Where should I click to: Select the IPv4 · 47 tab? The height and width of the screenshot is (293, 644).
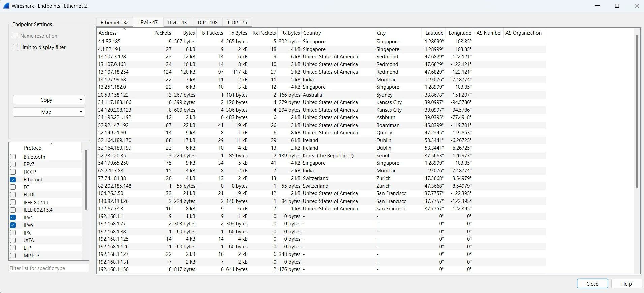[x=148, y=22]
